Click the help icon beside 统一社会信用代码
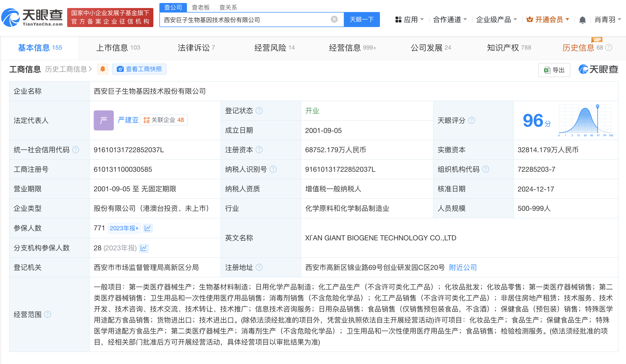Screen dimensions: 626x364 (x=76, y=150)
